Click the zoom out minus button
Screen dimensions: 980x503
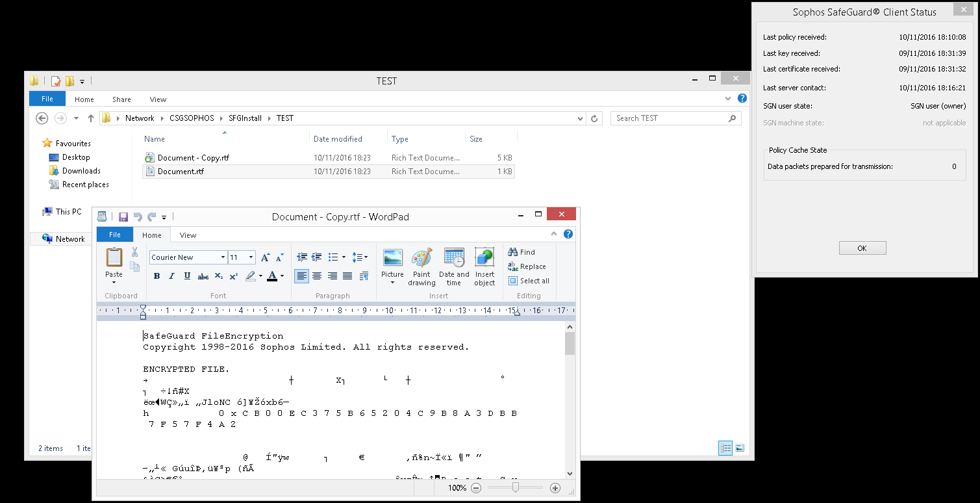click(x=476, y=487)
